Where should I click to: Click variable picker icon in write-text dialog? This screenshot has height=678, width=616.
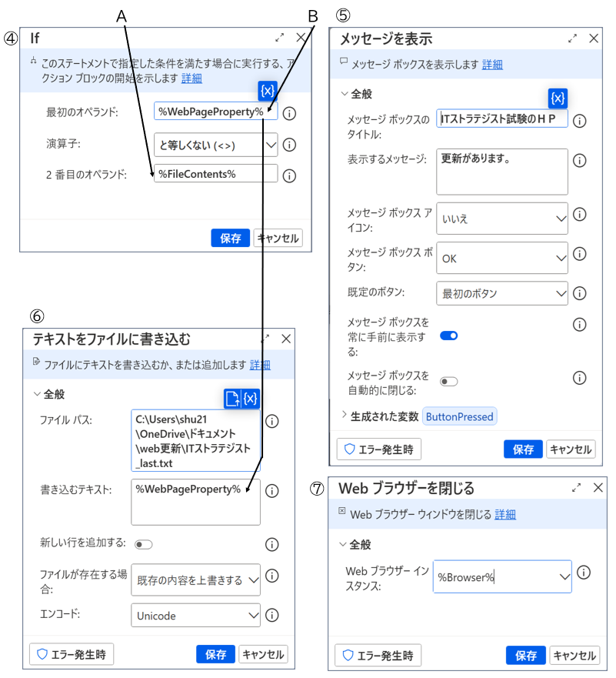(251, 398)
